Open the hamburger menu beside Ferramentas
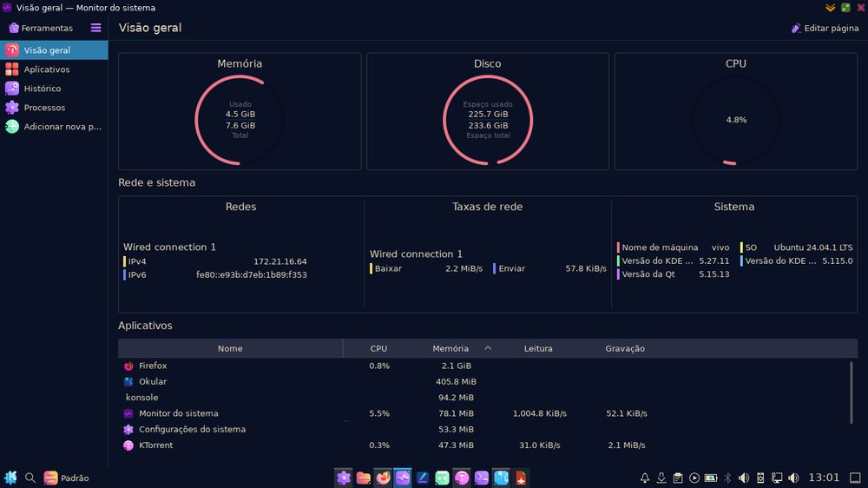868x488 pixels. pyautogui.click(x=95, y=28)
